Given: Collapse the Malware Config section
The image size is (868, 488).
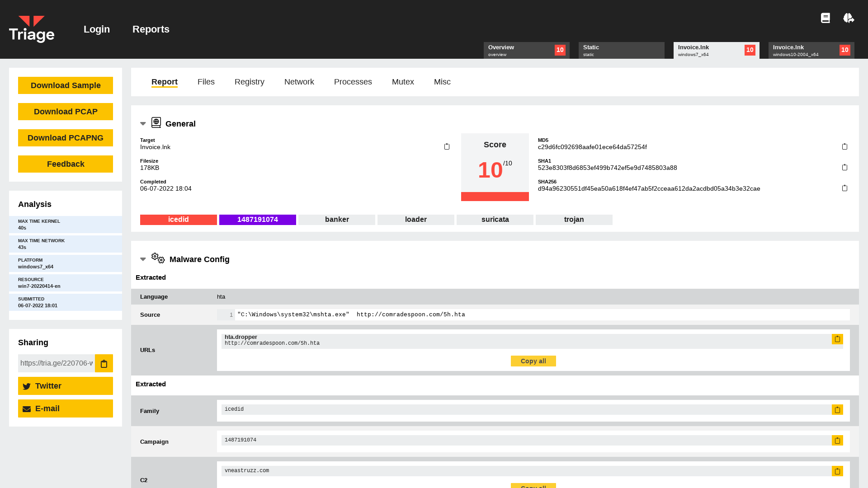Looking at the screenshot, I should [143, 259].
